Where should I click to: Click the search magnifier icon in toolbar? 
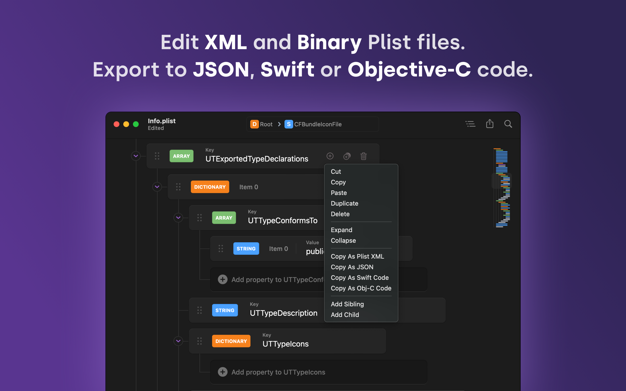(x=508, y=124)
